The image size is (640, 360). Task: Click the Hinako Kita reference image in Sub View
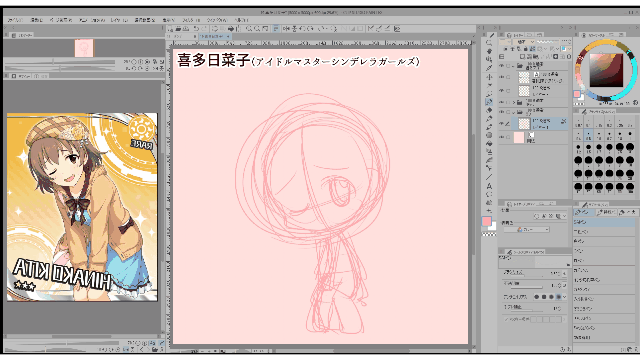(x=82, y=207)
